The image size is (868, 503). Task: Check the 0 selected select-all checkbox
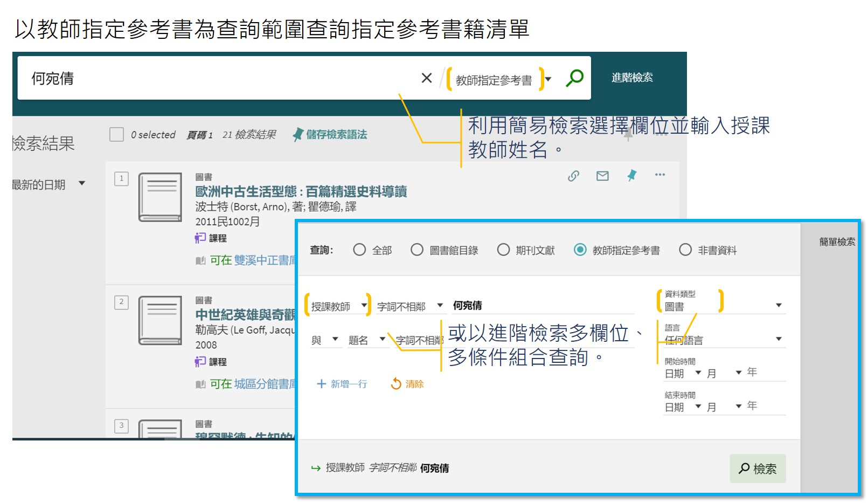tap(116, 134)
